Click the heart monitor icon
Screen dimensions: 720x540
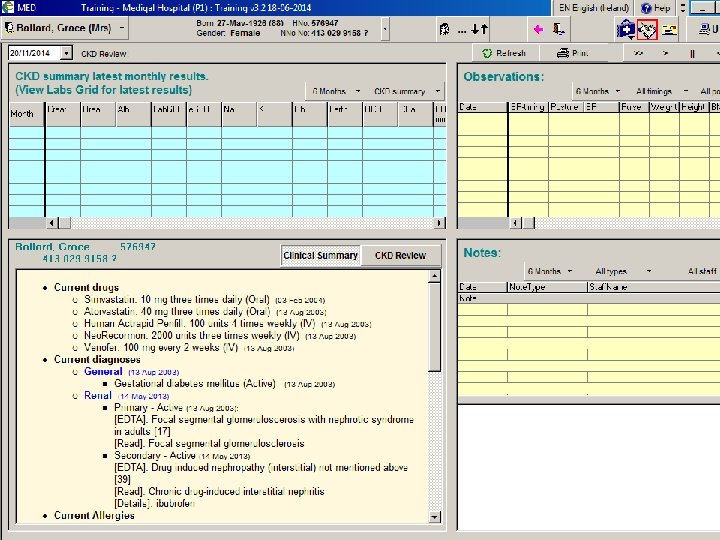[647, 30]
